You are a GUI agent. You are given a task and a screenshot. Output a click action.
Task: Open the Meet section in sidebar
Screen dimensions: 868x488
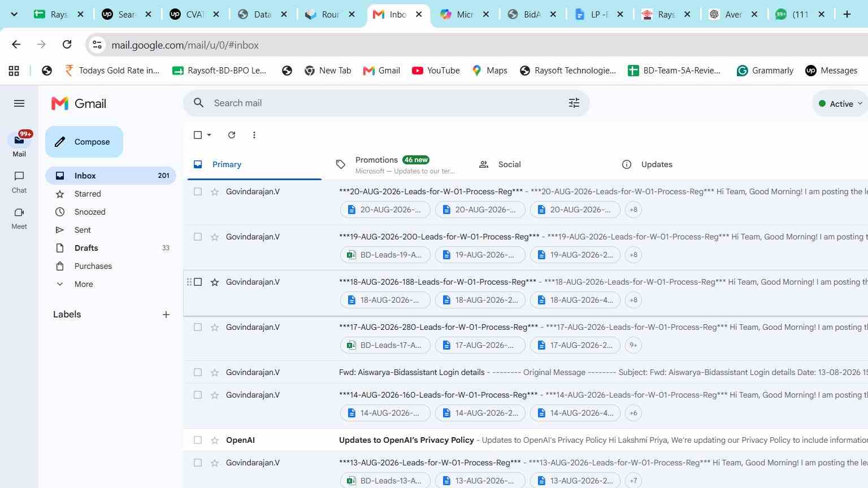(19, 219)
